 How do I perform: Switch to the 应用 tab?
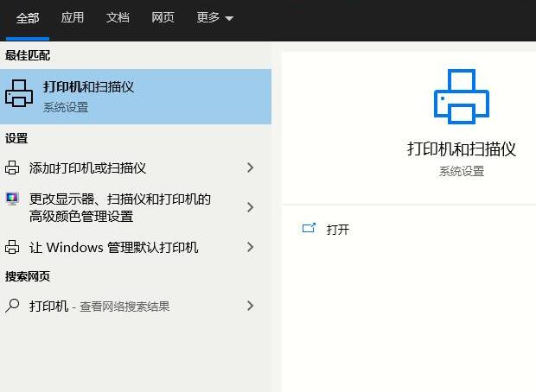point(73,17)
